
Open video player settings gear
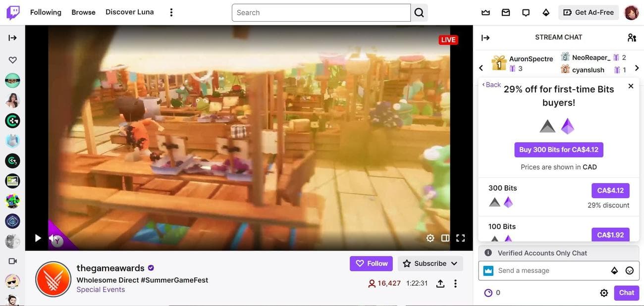(430, 237)
